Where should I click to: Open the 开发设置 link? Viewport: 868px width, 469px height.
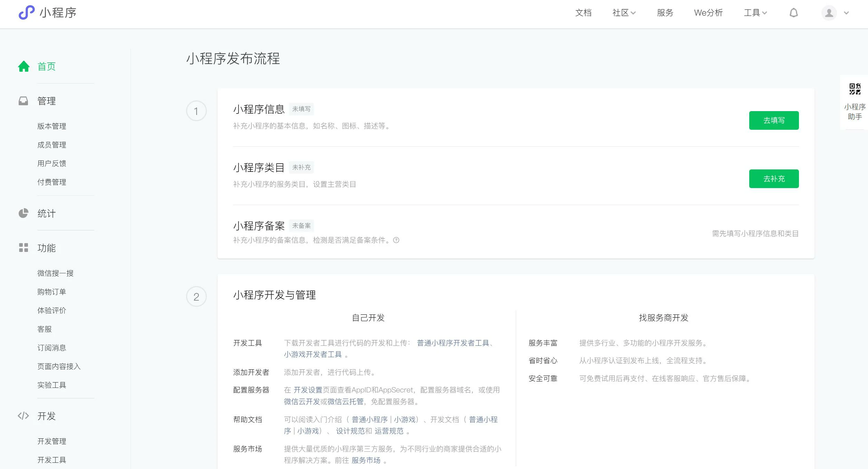tap(308, 390)
